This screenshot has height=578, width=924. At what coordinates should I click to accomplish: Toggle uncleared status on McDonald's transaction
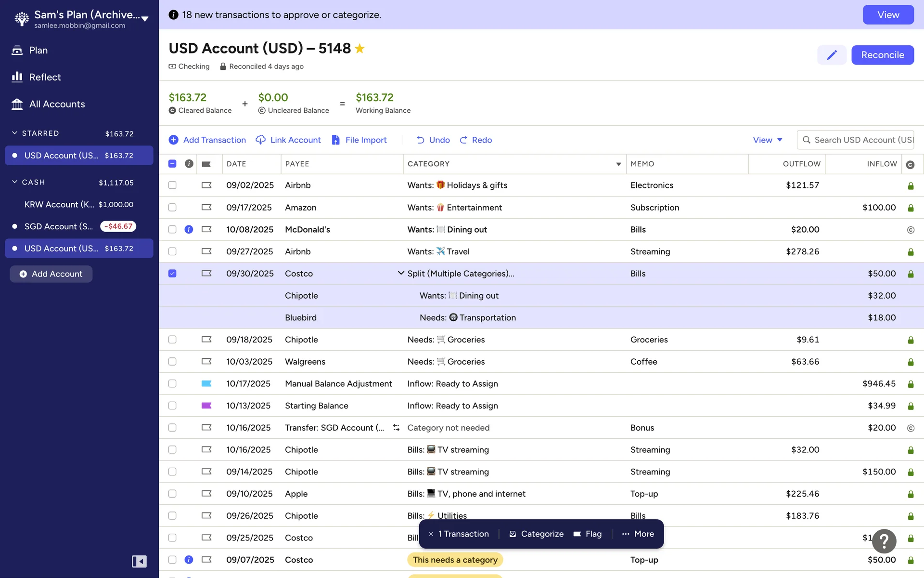[x=910, y=230]
